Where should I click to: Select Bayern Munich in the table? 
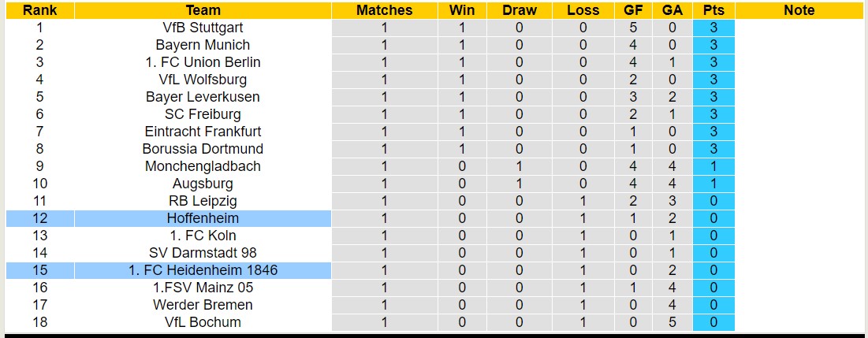click(203, 45)
